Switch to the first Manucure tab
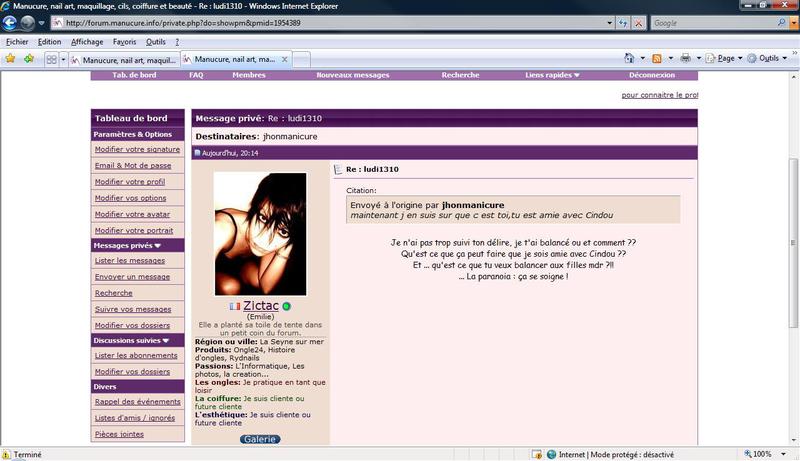Viewport: 800px width, 461px height. click(x=123, y=60)
